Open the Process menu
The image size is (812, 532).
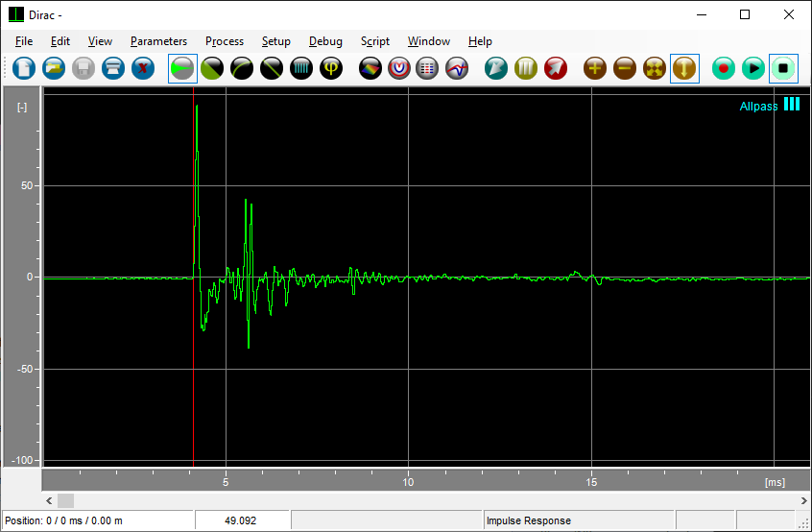[225, 41]
